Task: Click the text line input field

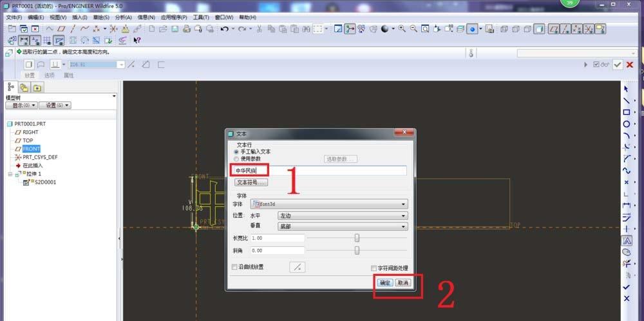Action: pyautogui.click(x=319, y=170)
